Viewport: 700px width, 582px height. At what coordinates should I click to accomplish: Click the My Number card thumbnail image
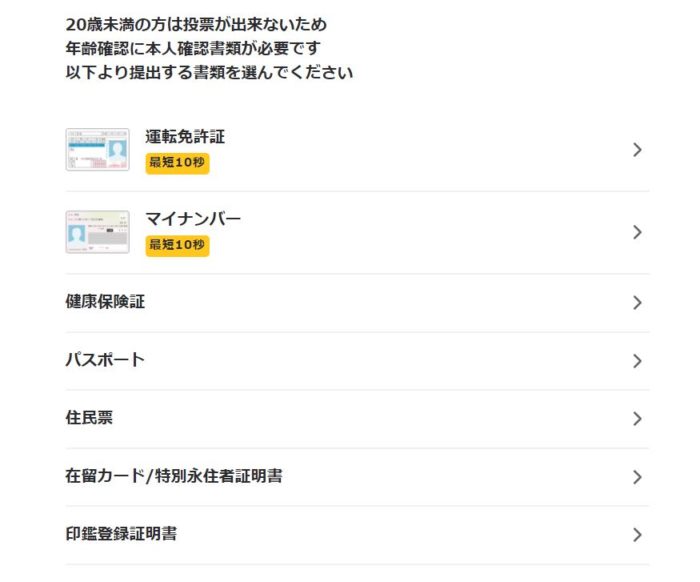(x=97, y=232)
